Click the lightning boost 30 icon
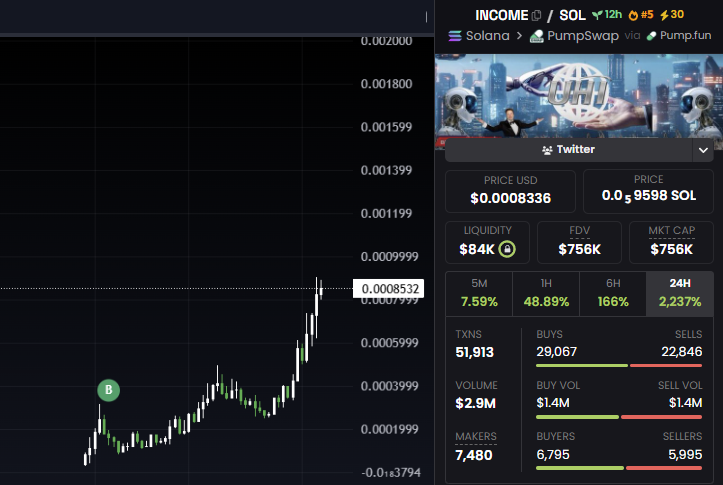Screen dimensions: 723x485 (x=664, y=15)
